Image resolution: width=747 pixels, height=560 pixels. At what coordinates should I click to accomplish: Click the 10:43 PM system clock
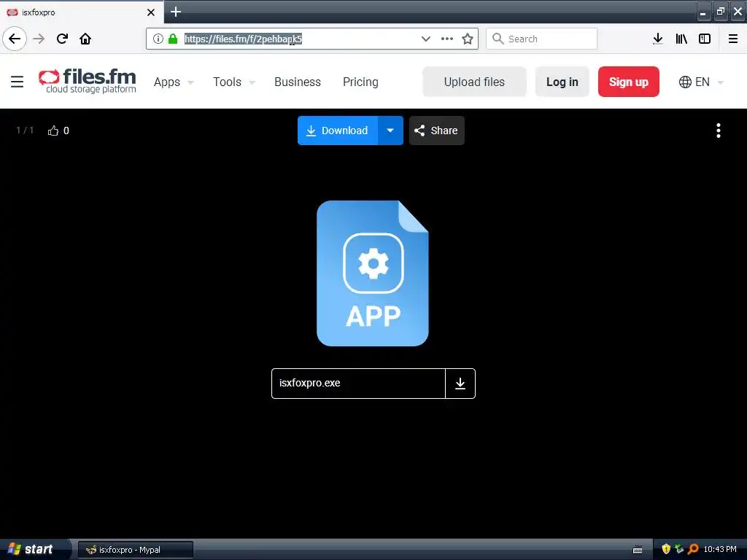pos(720,549)
